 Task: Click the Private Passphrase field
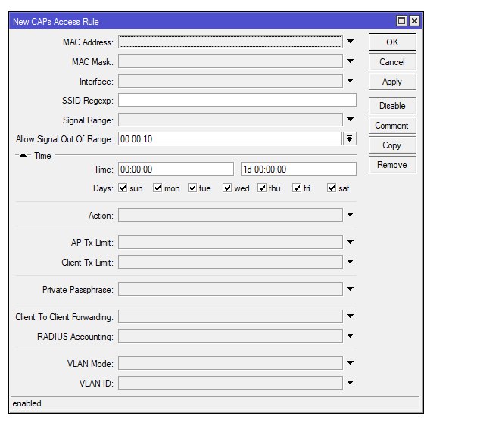[230, 289]
